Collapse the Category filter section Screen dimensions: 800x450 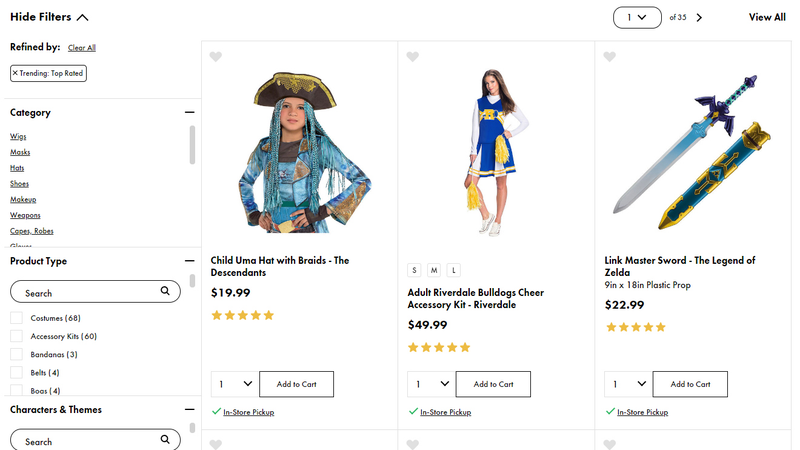[x=190, y=112]
